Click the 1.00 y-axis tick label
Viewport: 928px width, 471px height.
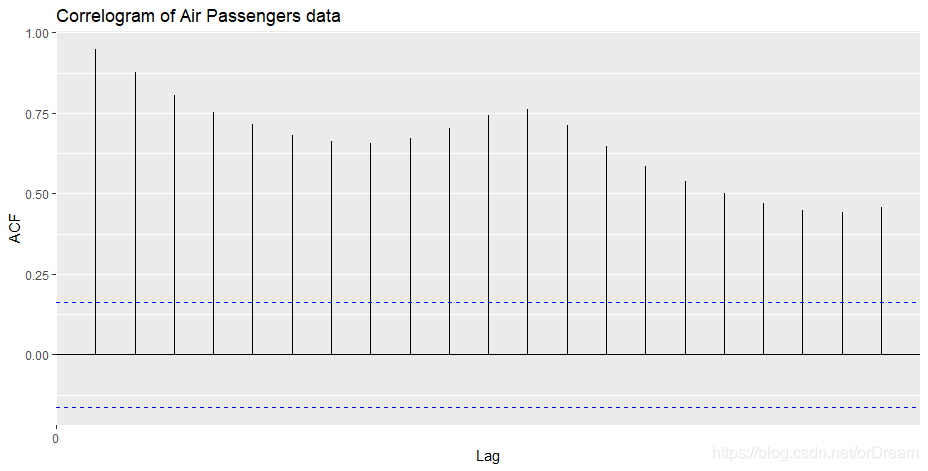click(37, 34)
